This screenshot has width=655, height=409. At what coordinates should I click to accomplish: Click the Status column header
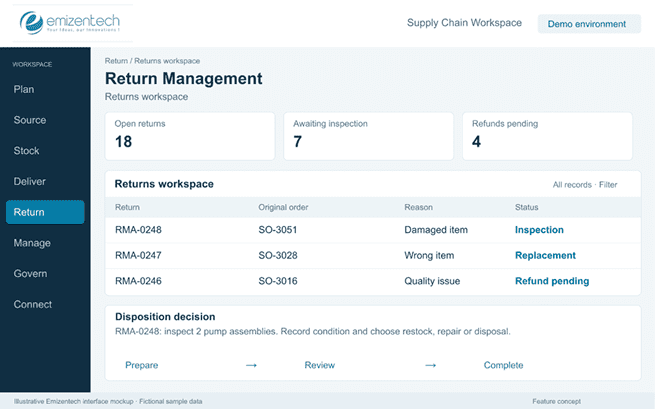point(526,207)
